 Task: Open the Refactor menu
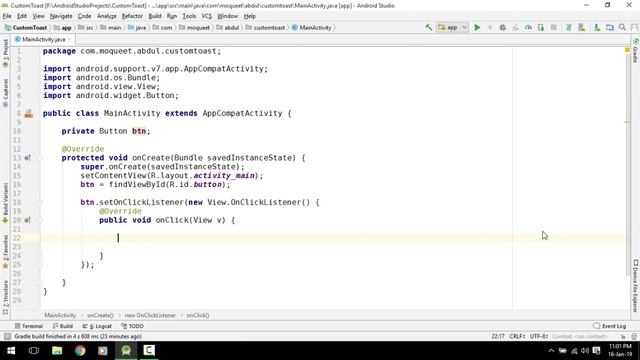coord(132,16)
